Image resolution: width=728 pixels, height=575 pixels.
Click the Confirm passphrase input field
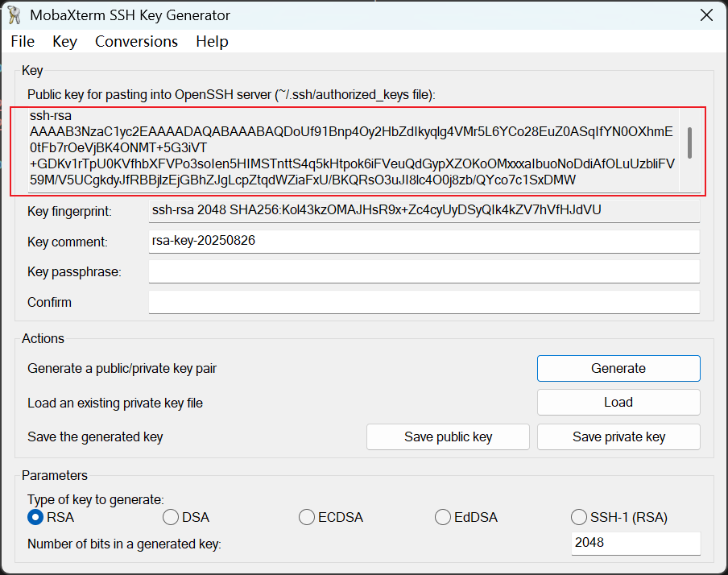click(x=424, y=302)
